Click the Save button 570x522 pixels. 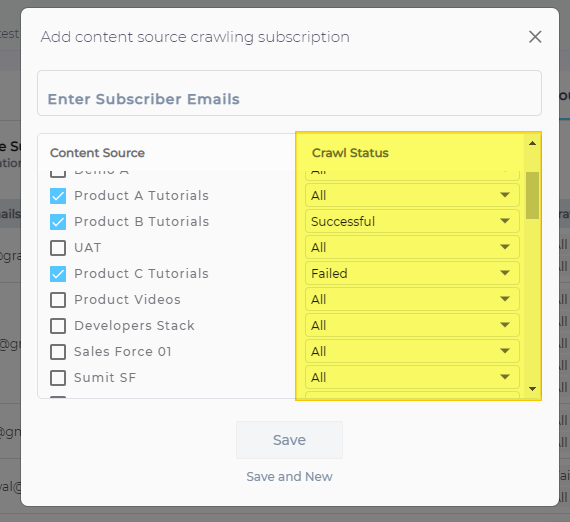point(289,440)
